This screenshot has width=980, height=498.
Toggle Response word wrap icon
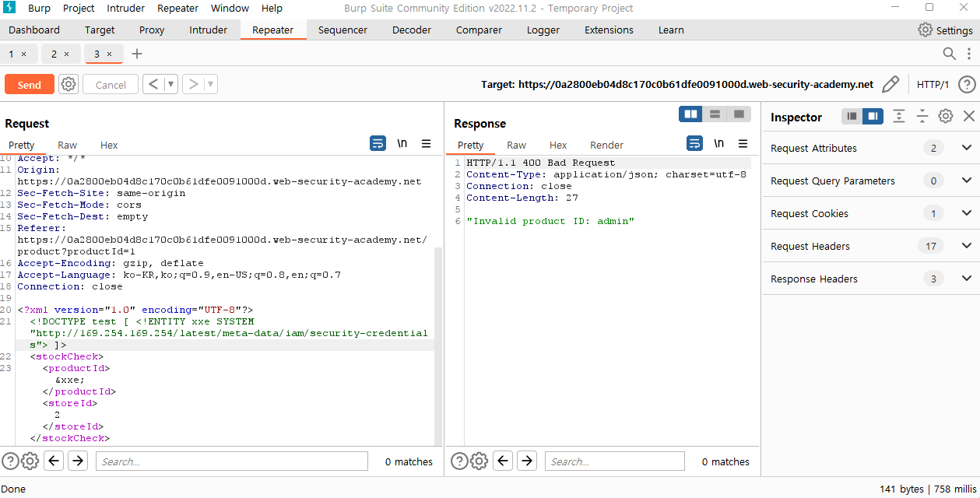(x=694, y=143)
